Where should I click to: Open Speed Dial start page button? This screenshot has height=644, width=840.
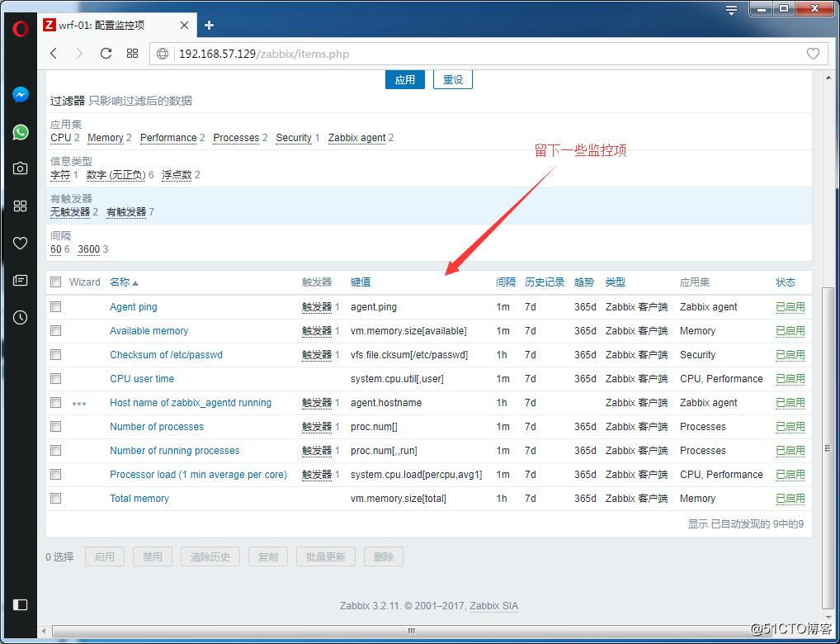(132, 54)
